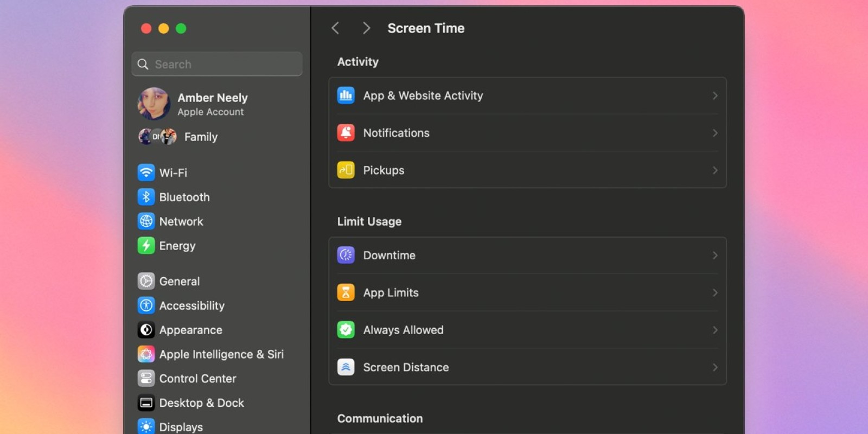Open App Limits settings
Viewport: 868px width, 434px height.
(x=527, y=292)
